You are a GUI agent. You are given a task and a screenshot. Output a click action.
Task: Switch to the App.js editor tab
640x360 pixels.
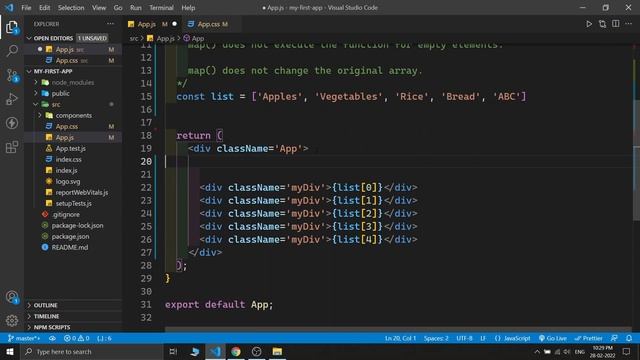point(152,24)
